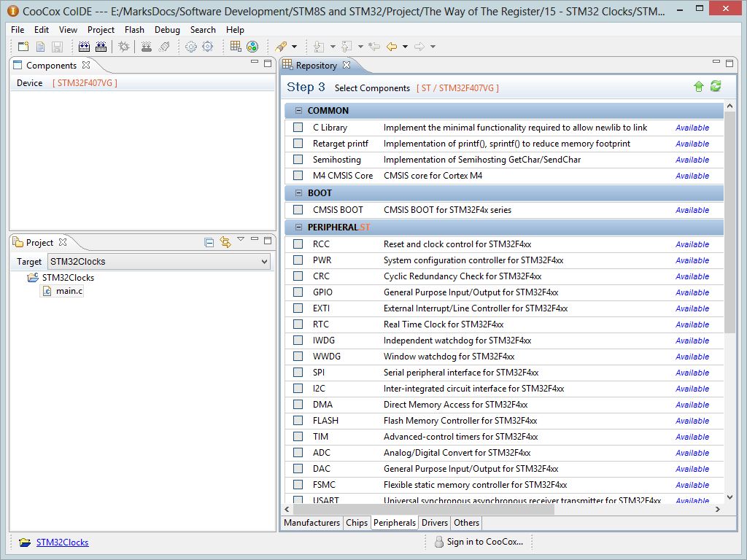This screenshot has width=747, height=560.
Task: Switch to the Others tab
Action: click(466, 522)
